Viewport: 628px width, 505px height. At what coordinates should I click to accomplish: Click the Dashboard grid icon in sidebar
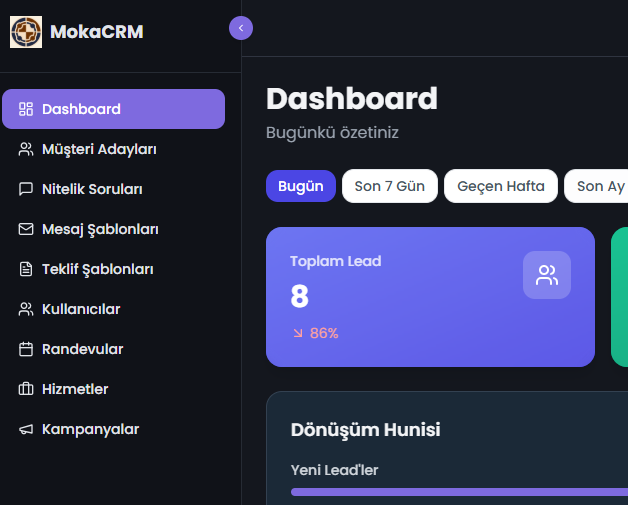[26, 109]
